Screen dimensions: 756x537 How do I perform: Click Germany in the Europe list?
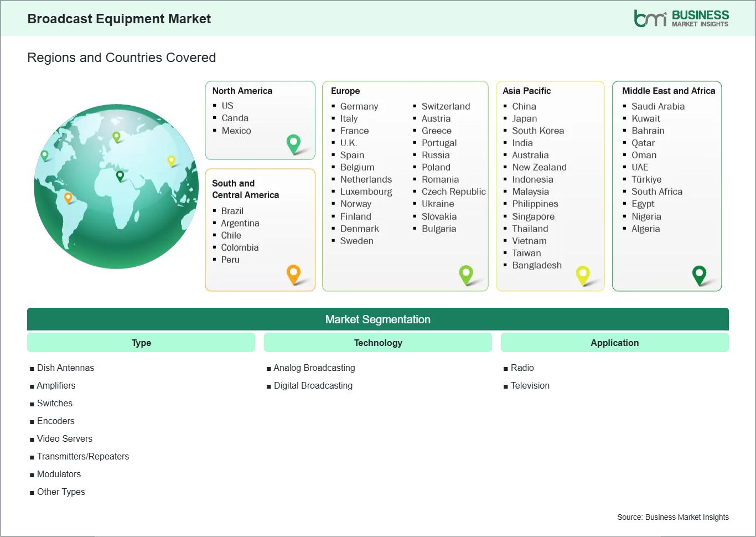tap(359, 106)
